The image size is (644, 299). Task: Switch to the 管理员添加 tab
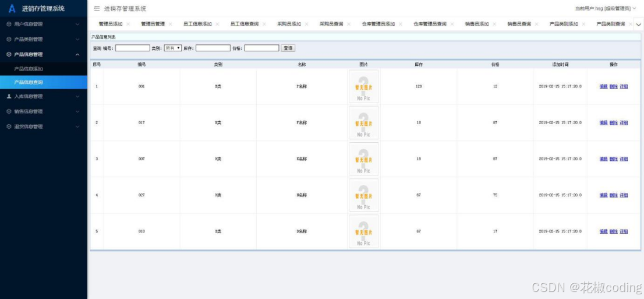pos(111,24)
